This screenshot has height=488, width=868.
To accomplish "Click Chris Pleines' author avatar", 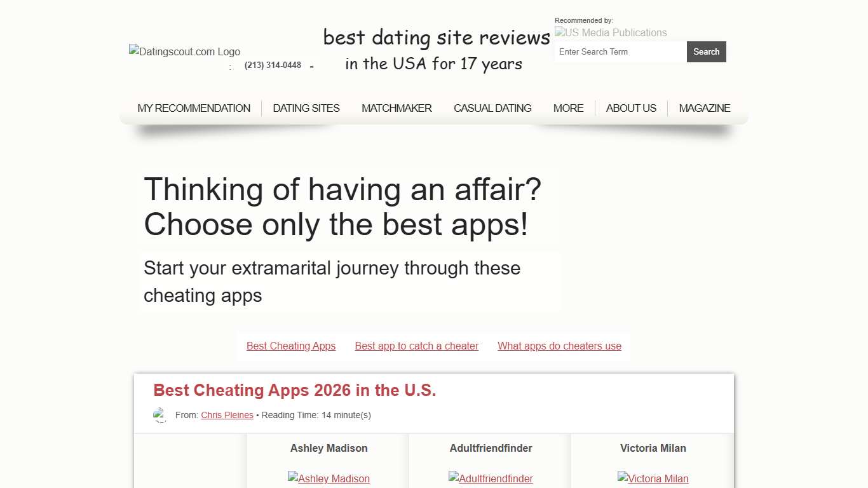I will (161, 415).
